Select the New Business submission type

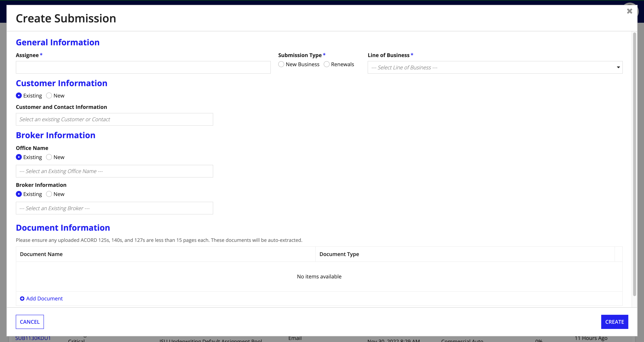point(281,64)
